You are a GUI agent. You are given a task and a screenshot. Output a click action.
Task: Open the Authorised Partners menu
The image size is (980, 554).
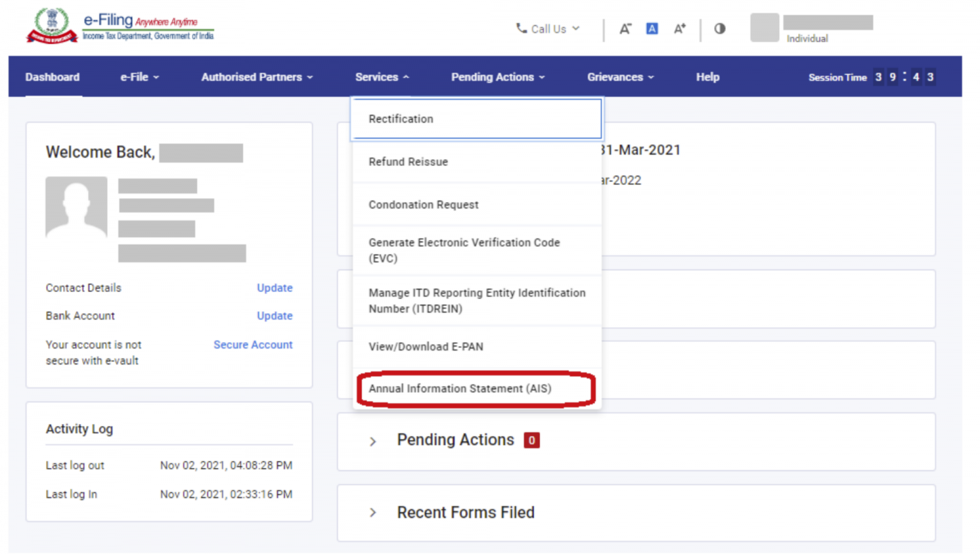coord(256,77)
